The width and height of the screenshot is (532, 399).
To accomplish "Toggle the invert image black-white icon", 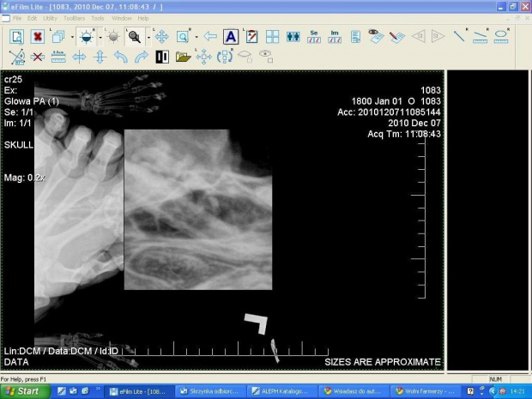I will pos(162,57).
